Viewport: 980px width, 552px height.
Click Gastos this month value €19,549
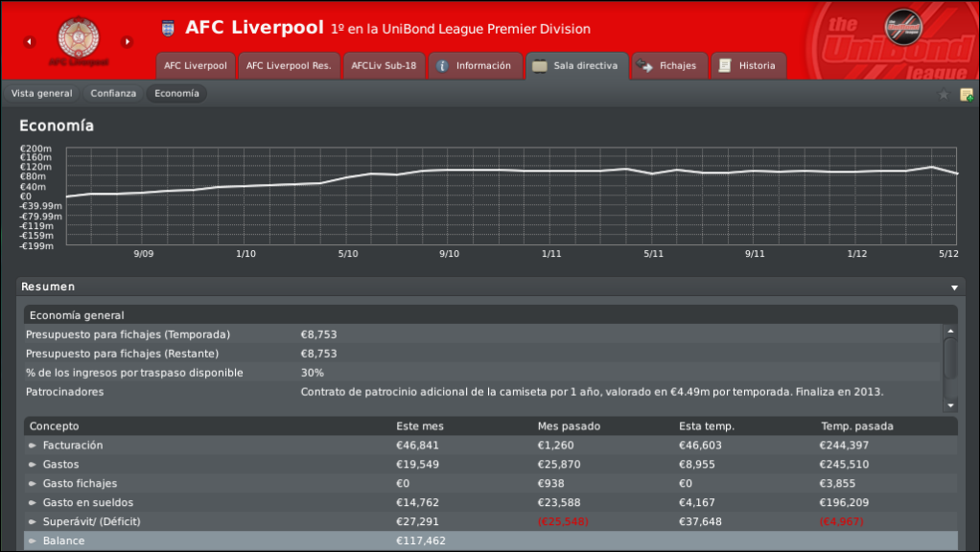click(417, 465)
